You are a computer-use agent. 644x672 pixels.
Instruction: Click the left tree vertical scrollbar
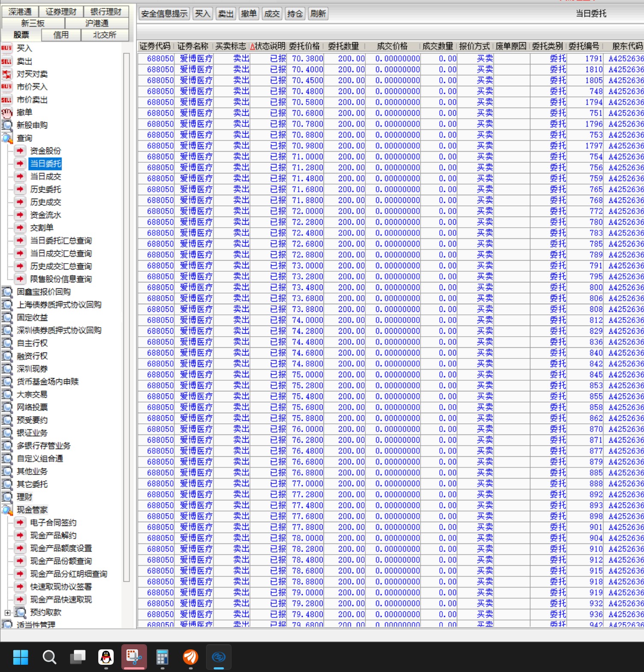126,317
